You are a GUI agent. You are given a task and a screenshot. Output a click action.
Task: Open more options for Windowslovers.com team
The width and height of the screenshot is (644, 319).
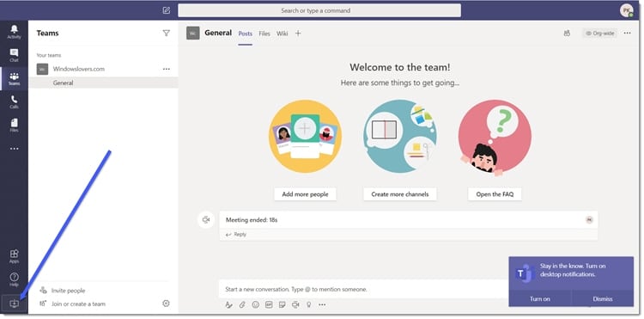click(x=166, y=69)
